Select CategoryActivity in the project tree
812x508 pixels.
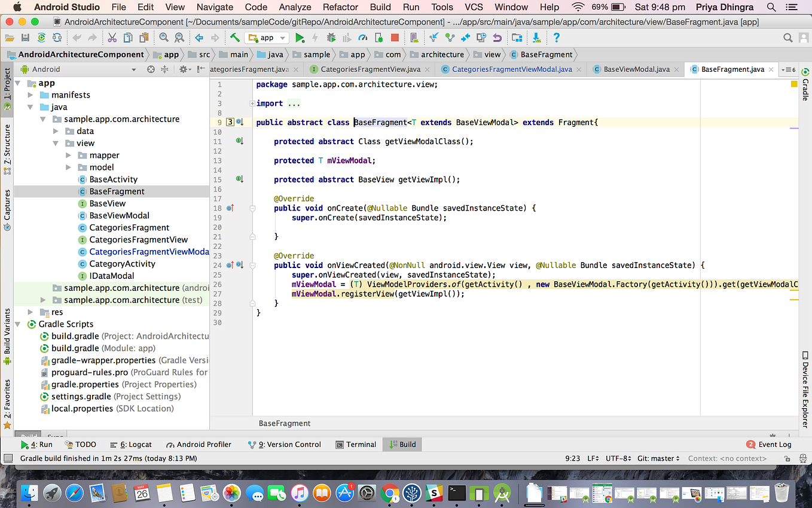[x=122, y=264]
